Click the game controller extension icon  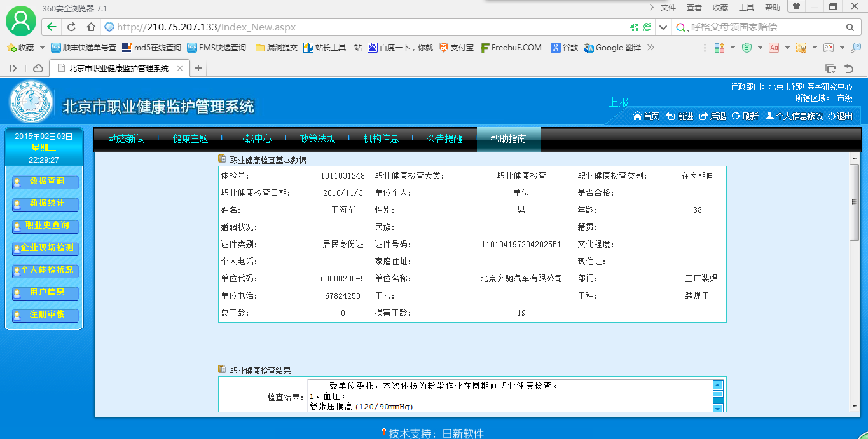tap(829, 48)
